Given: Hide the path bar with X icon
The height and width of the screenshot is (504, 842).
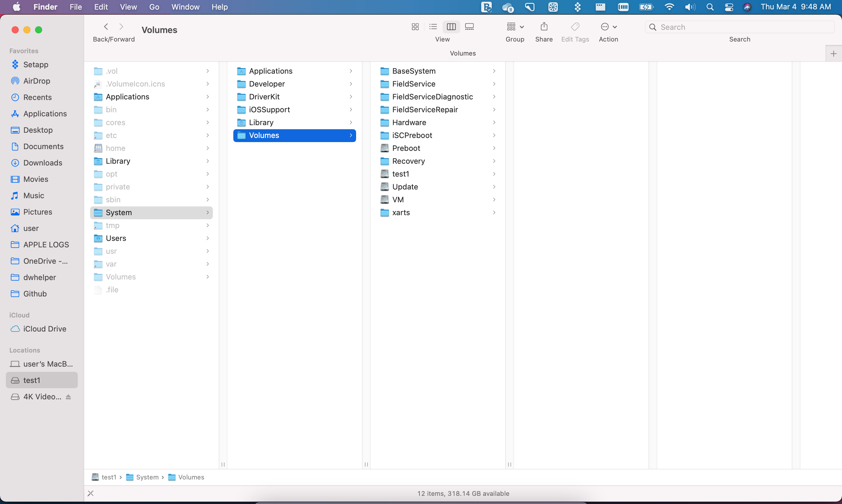Looking at the screenshot, I should coord(90,493).
